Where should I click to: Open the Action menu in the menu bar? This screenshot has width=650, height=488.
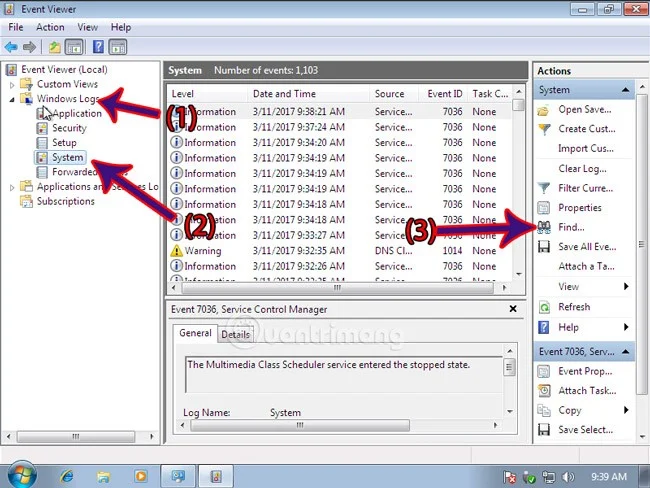point(50,27)
